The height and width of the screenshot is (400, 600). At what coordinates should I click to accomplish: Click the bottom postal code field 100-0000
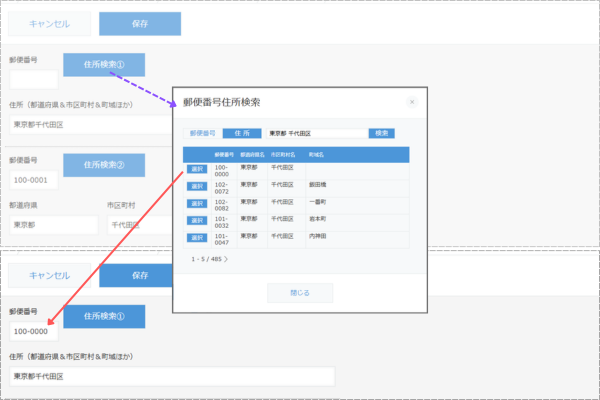pyautogui.click(x=33, y=331)
